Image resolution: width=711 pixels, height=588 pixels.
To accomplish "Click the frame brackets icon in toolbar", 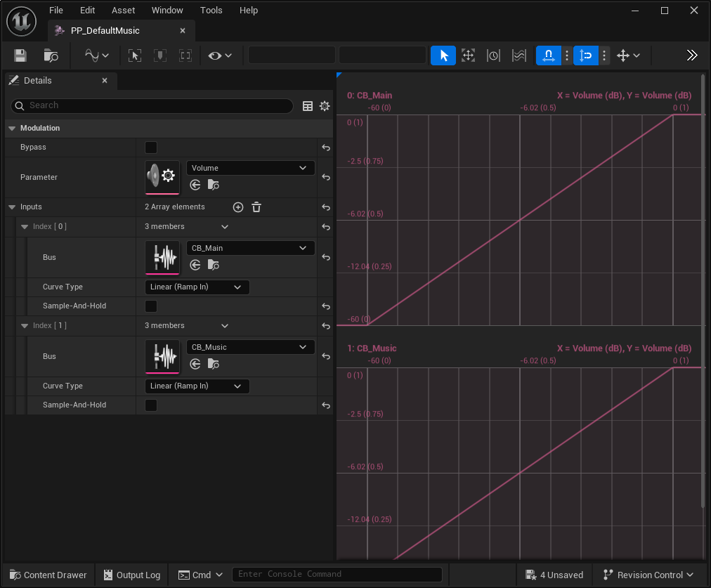I will tap(185, 55).
